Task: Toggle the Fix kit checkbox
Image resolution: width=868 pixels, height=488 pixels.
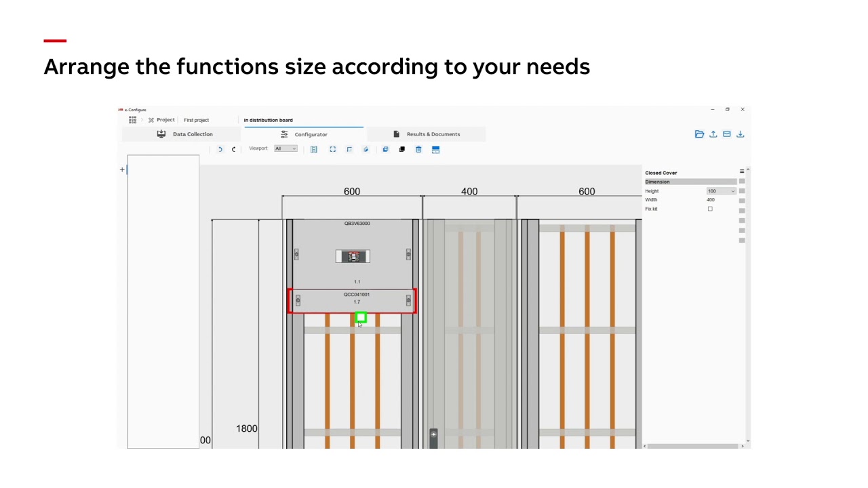Action: (710, 209)
